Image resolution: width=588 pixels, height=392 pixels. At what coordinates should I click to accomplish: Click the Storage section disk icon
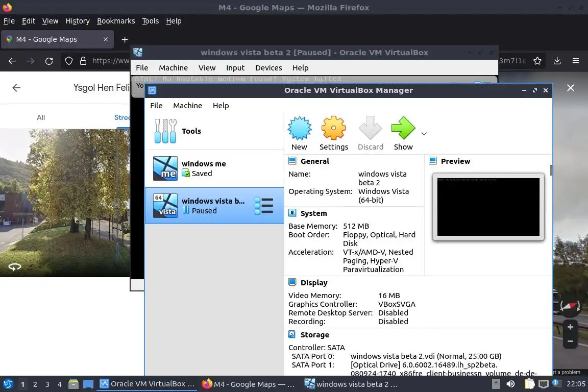(x=292, y=334)
